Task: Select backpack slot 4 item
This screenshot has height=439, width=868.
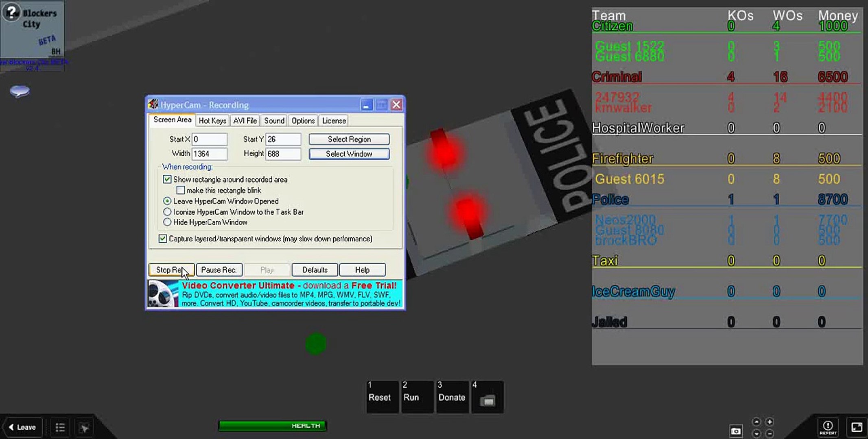Action: click(488, 397)
